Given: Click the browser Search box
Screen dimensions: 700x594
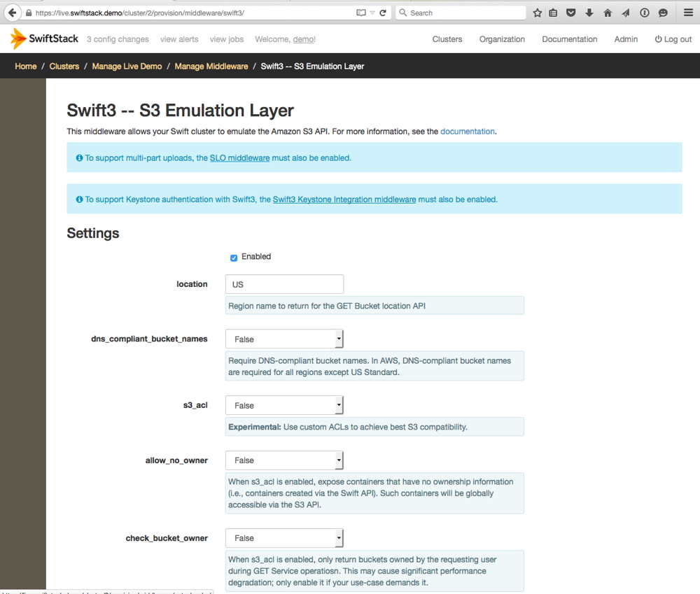Looking at the screenshot, I should coord(461,13).
